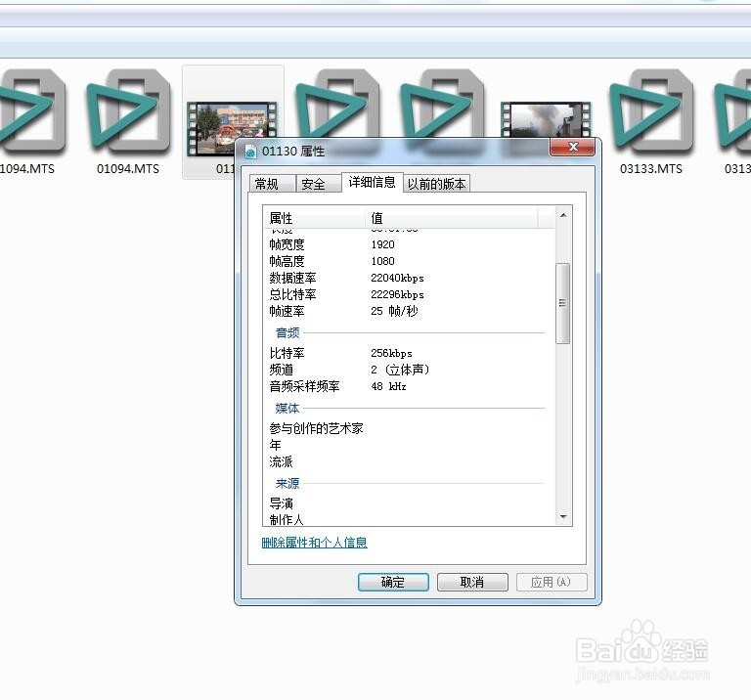Switch to the 常规 tab
Viewport: 751px width, 700px height.
pyautogui.click(x=272, y=184)
